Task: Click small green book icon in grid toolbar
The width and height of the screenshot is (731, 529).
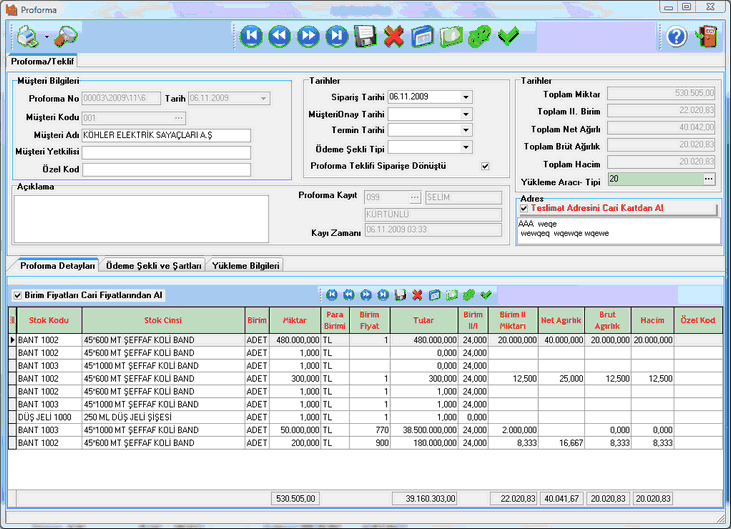Action: [x=451, y=295]
